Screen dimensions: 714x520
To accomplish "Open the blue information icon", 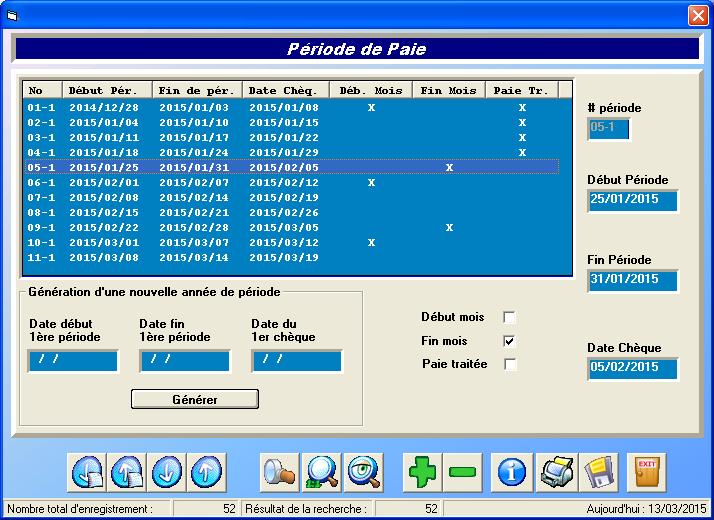I will [512, 471].
